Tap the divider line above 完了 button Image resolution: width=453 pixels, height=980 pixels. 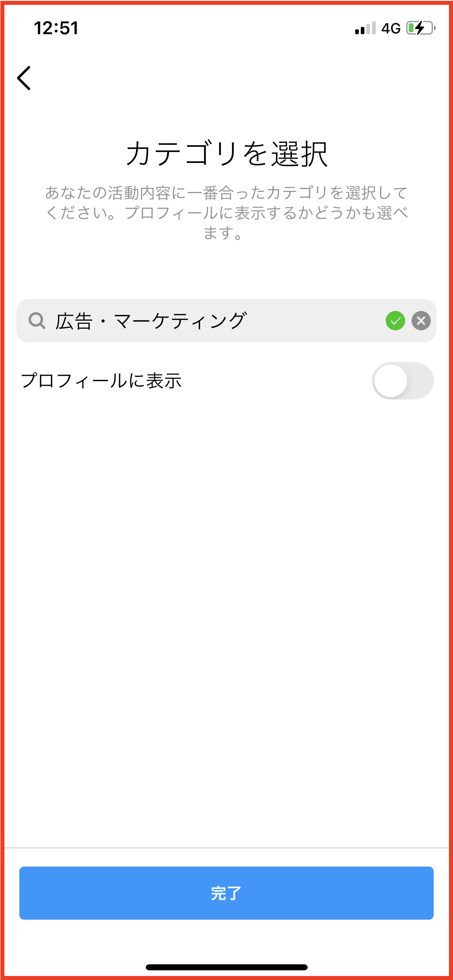[x=226, y=848]
